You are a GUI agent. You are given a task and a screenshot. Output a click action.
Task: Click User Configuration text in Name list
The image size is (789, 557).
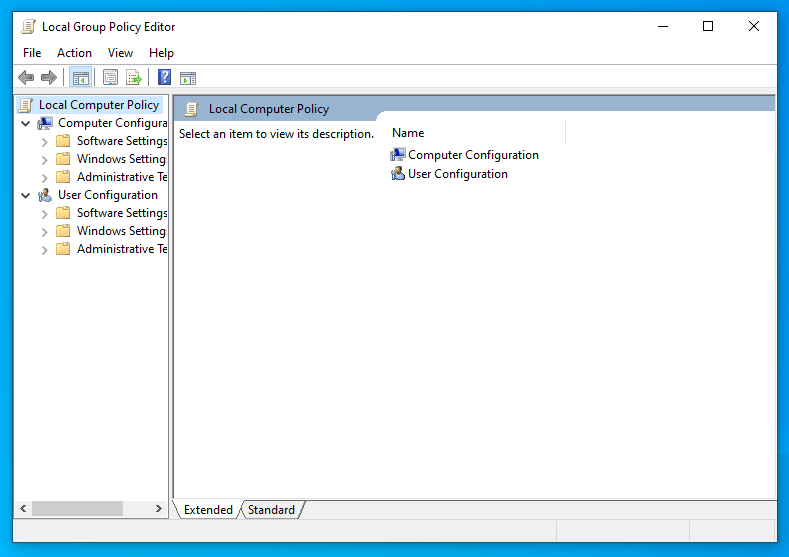457,174
